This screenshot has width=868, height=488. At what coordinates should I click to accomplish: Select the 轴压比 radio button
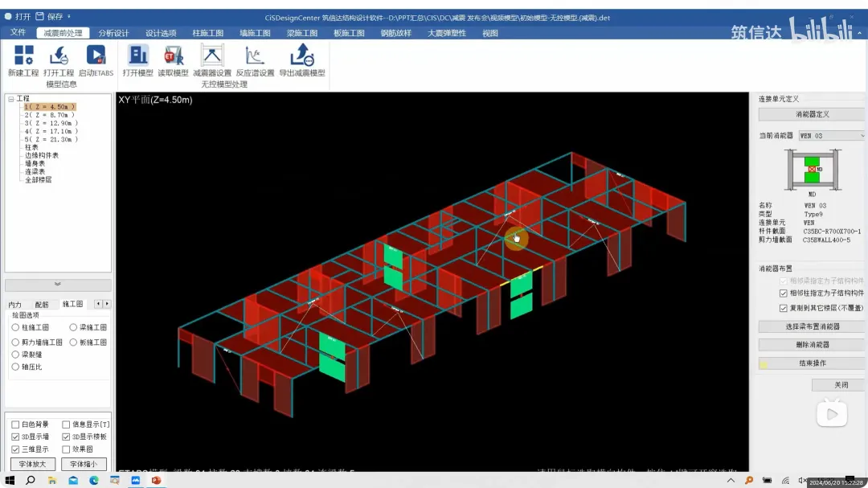click(x=15, y=367)
